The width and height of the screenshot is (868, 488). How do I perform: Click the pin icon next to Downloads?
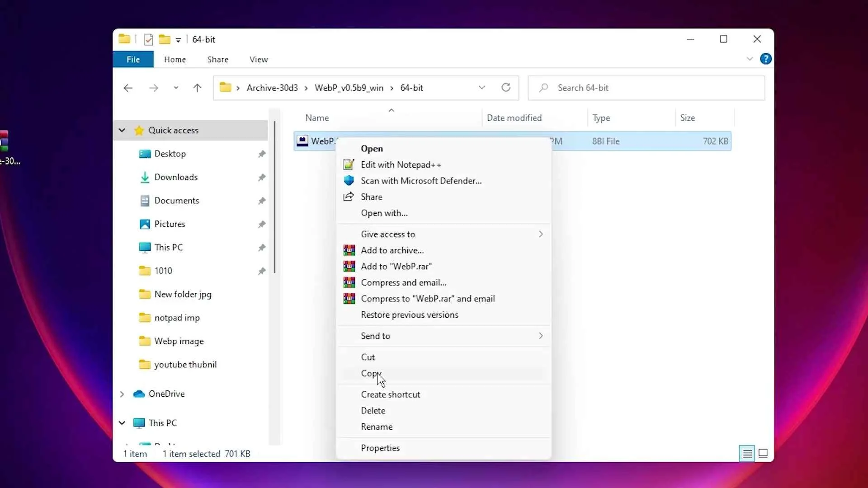coord(262,178)
